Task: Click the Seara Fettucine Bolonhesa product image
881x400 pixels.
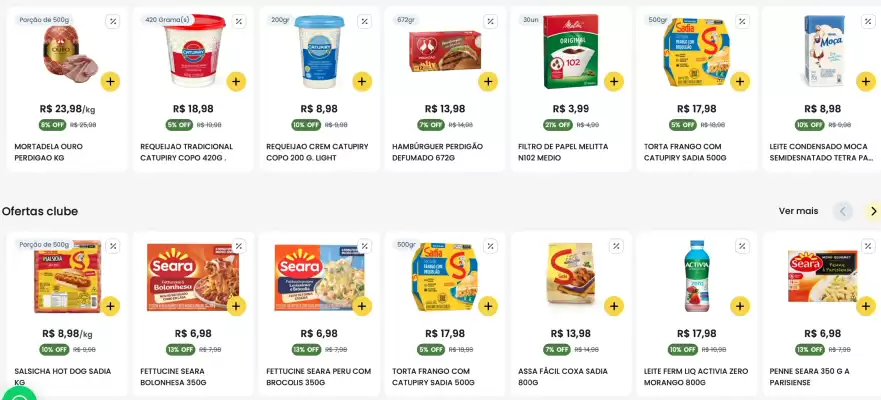Action: (x=191, y=276)
